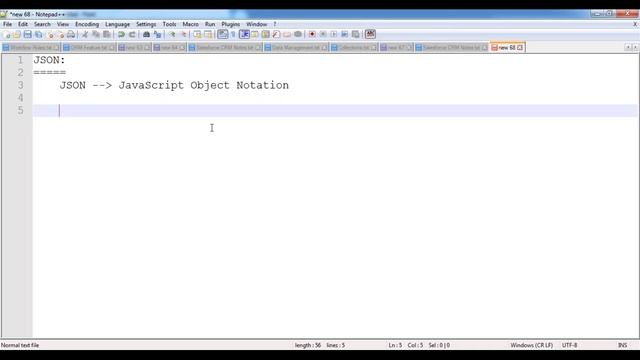Open the Edit menu

[23, 24]
